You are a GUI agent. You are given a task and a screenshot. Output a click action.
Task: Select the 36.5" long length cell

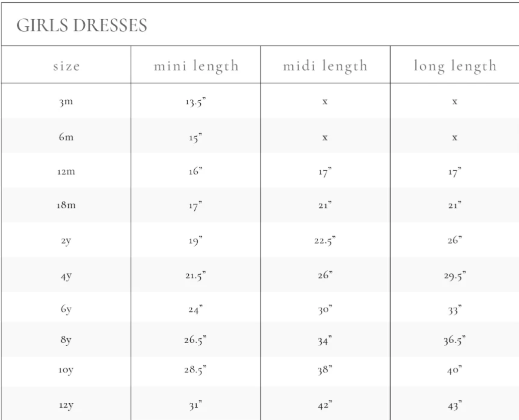(x=455, y=340)
